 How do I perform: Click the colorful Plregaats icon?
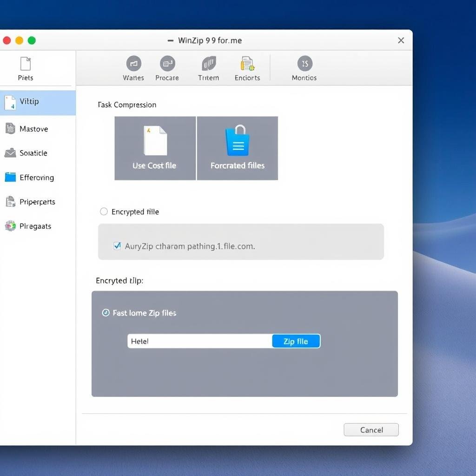click(10, 226)
